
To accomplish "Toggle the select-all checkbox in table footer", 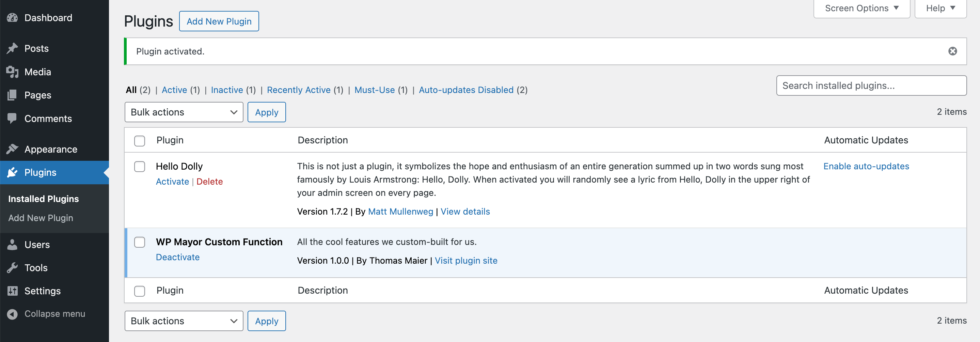I will [x=140, y=291].
